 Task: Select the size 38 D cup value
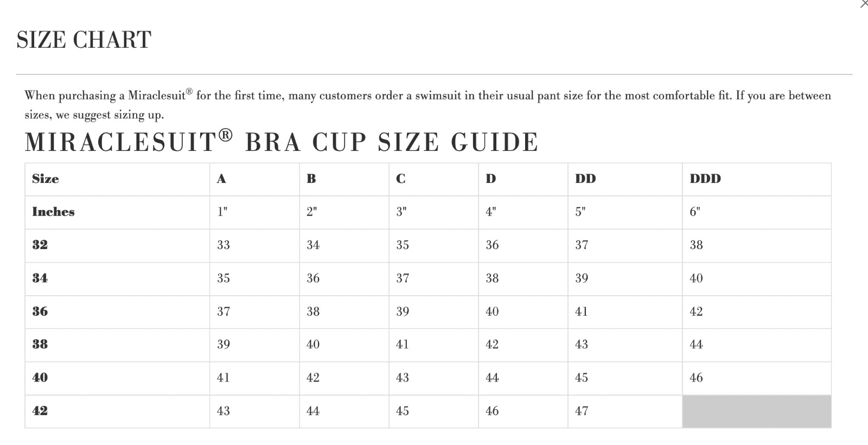(492, 345)
